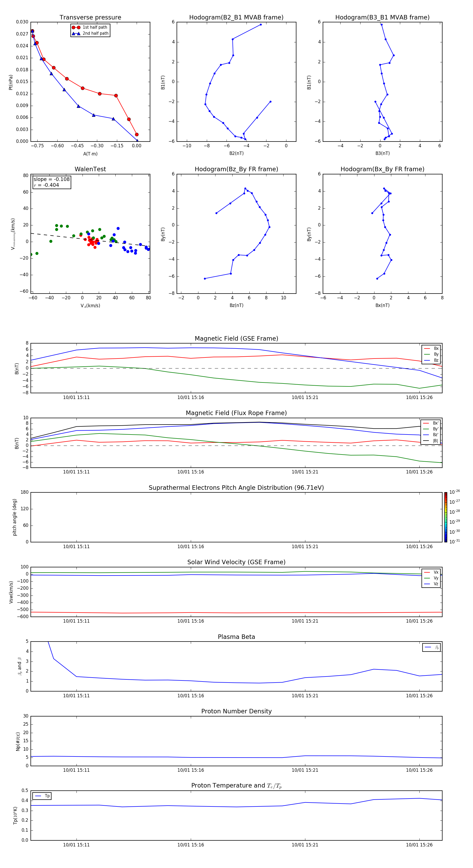Viewport: 473px width, 868px height.
Task: Select "Vz" in solar wind velocity legend
Action: 431,584
